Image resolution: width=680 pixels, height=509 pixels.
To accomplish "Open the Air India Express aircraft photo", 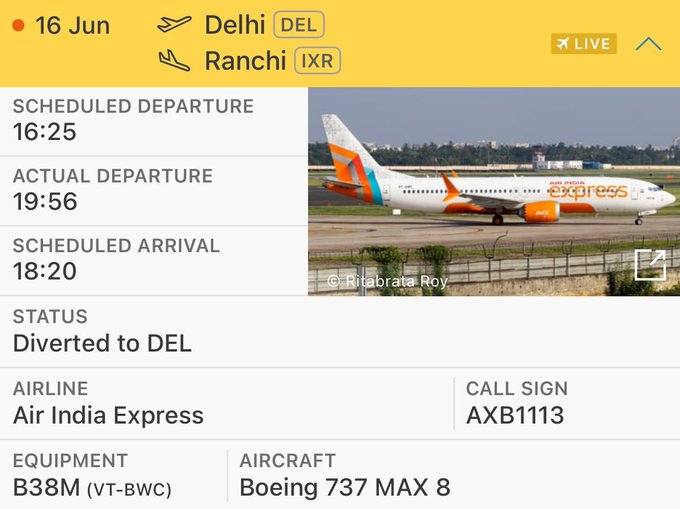I will point(494,192).
